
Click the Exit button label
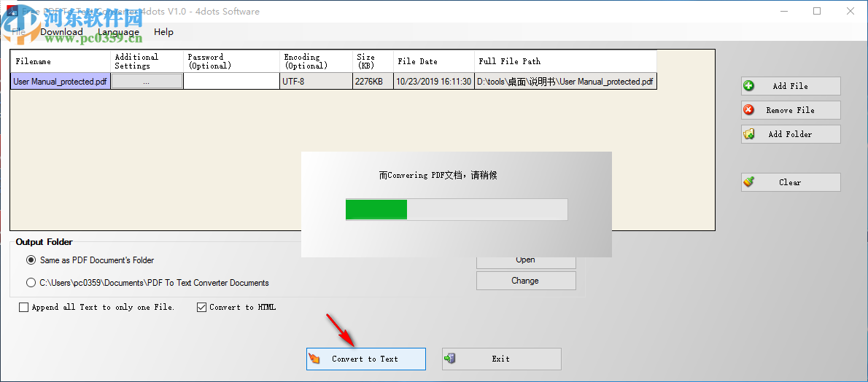(501, 359)
